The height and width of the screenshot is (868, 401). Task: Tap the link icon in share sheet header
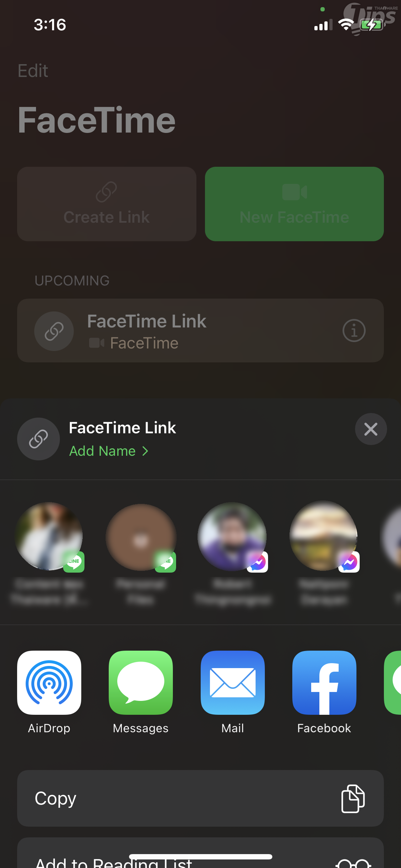pos(38,439)
